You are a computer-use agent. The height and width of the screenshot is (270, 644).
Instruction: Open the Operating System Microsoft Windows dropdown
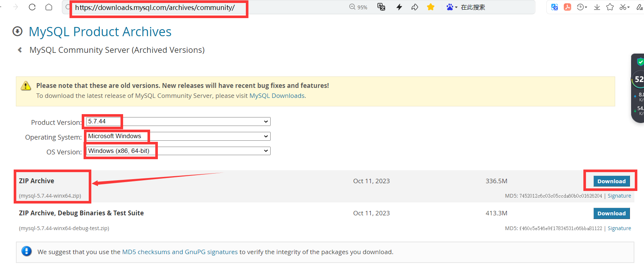tap(178, 136)
